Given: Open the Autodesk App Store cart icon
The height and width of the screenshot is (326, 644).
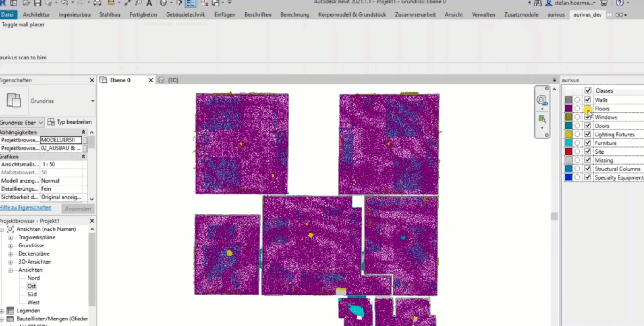Looking at the screenshot, I should click(604, 3).
